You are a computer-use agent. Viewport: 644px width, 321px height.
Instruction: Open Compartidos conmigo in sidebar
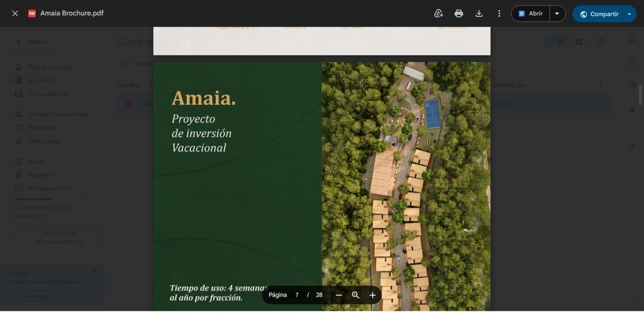click(x=58, y=114)
